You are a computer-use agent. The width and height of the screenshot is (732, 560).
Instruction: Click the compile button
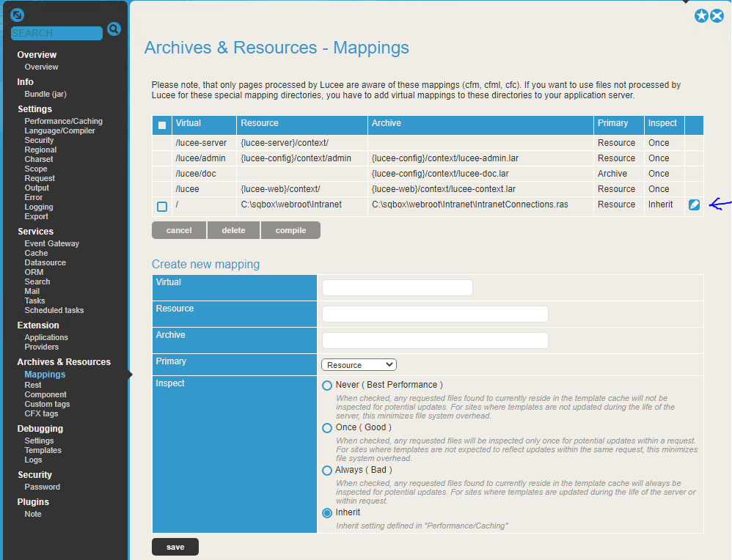[x=291, y=230]
